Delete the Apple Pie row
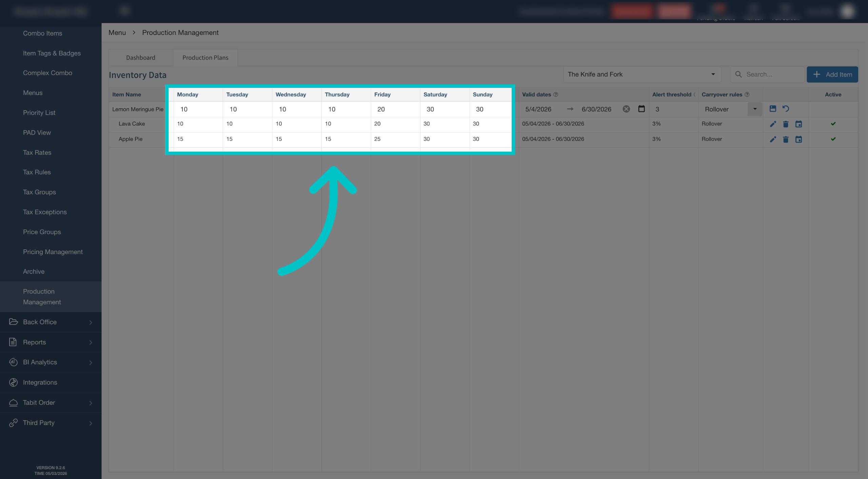 [x=786, y=139]
